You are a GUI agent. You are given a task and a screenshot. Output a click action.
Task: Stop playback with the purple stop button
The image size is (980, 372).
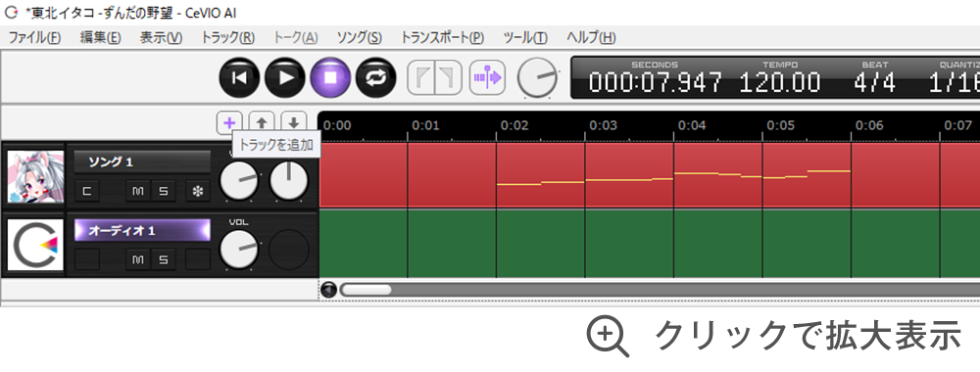[x=330, y=77]
